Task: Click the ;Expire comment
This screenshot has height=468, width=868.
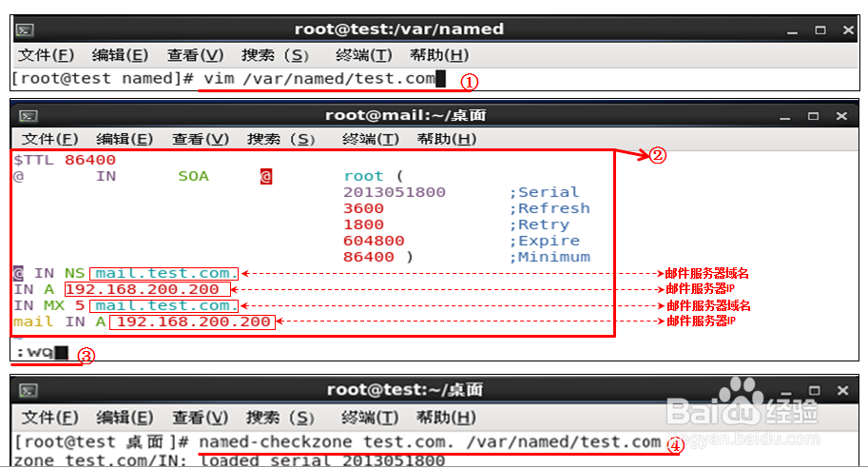Action: click(x=544, y=241)
